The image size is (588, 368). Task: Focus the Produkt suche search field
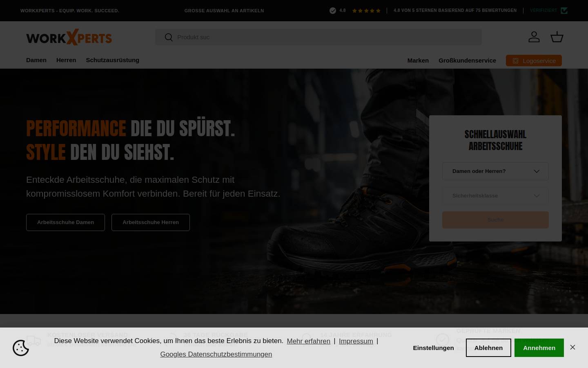click(x=318, y=37)
